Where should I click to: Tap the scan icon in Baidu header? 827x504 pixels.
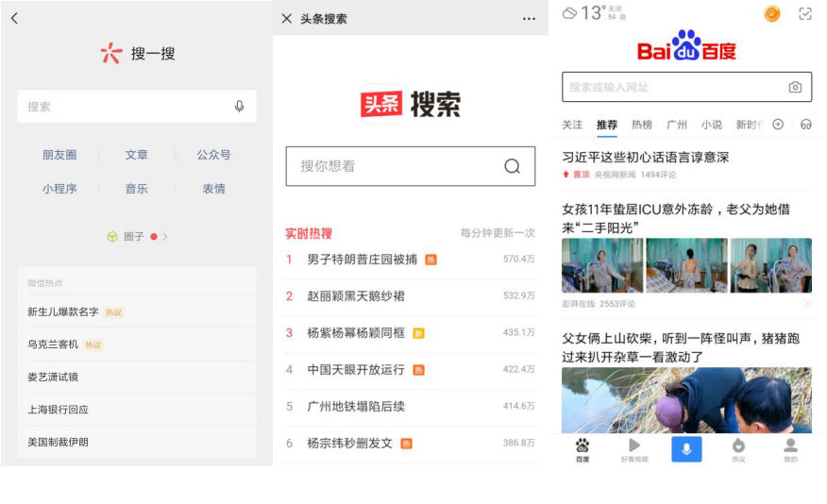805,14
